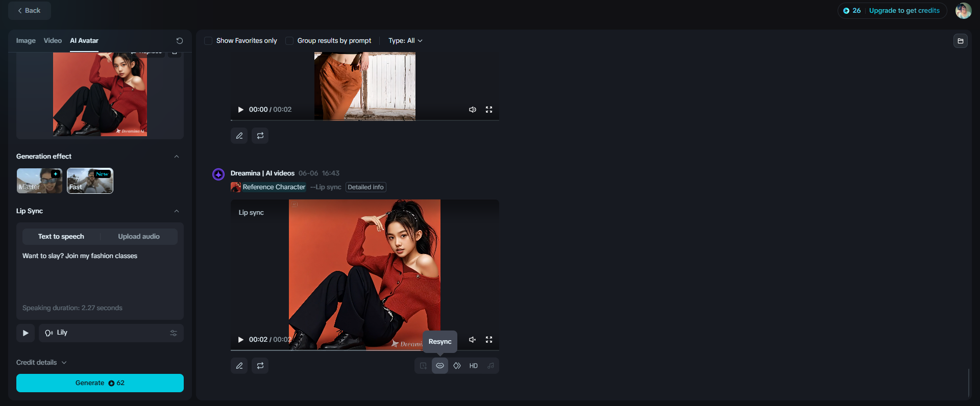980x406 pixels.
Task: Click the Generate button
Action: tap(100, 383)
